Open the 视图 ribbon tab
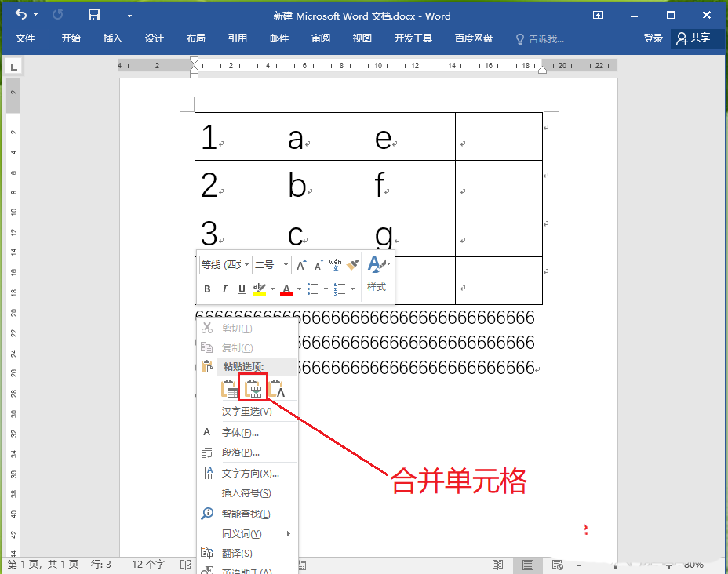The image size is (728, 574). click(362, 38)
